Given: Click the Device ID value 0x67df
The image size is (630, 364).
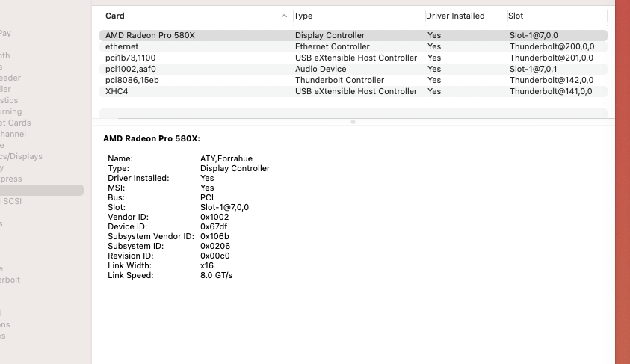Looking at the screenshot, I should pyautogui.click(x=214, y=226).
